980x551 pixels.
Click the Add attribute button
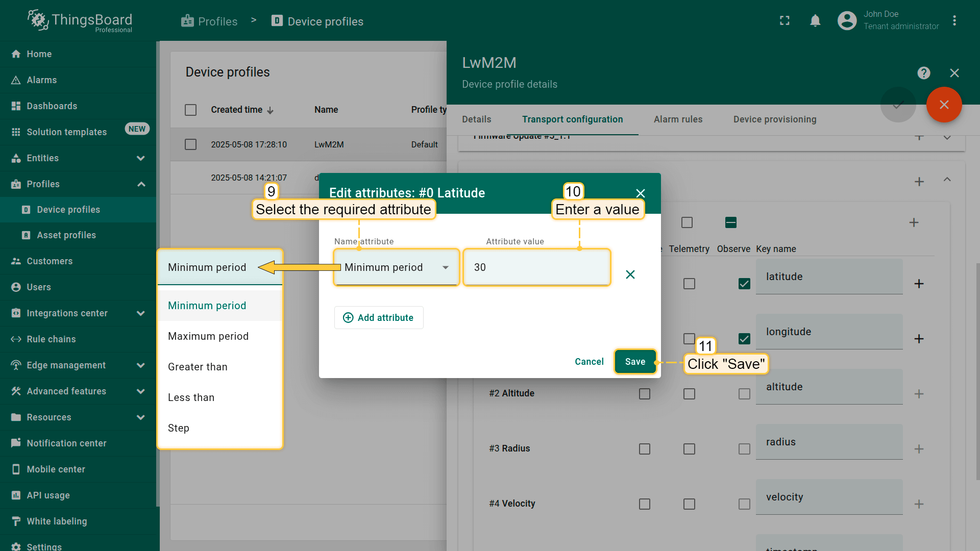pos(378,318)
